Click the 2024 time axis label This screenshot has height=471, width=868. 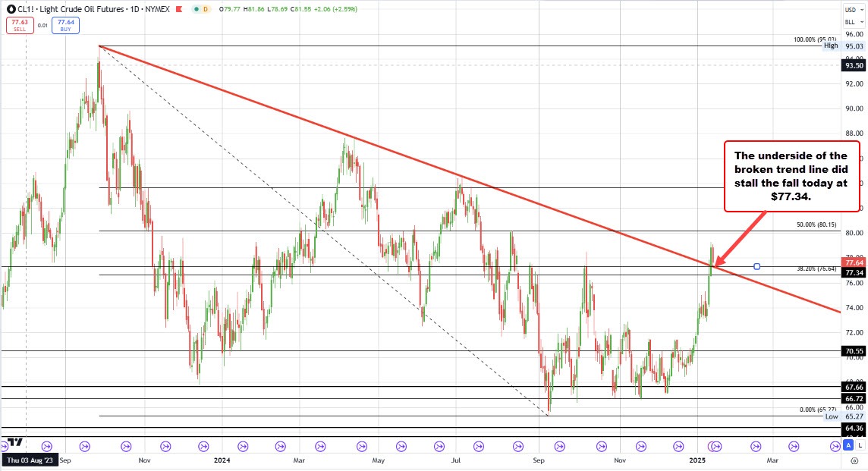coord(222,460)
